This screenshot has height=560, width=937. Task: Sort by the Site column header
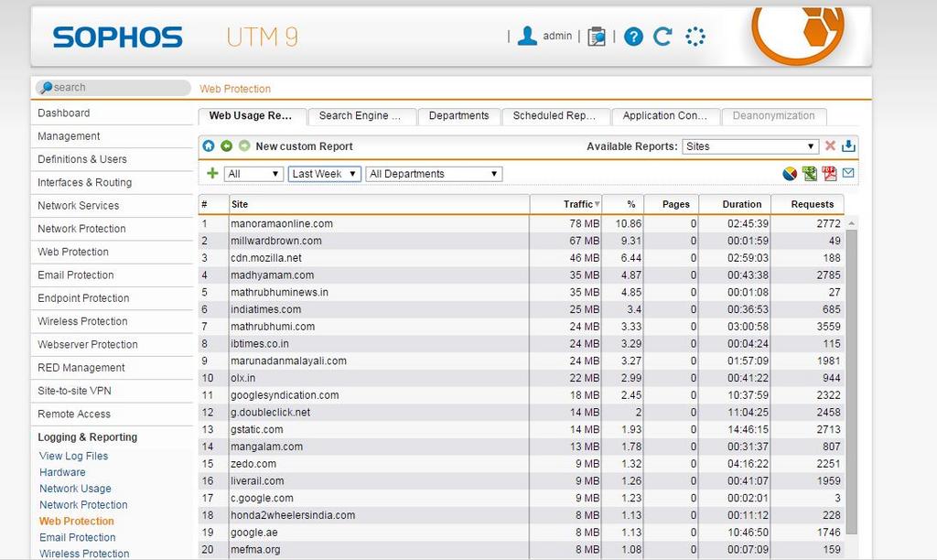pos(380,204)
